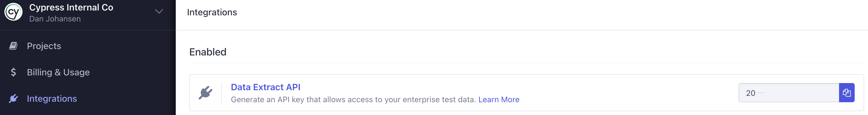The image size is (868, 115).
Task: Click the number 20 in the key field
Action: tap(750, 93)
